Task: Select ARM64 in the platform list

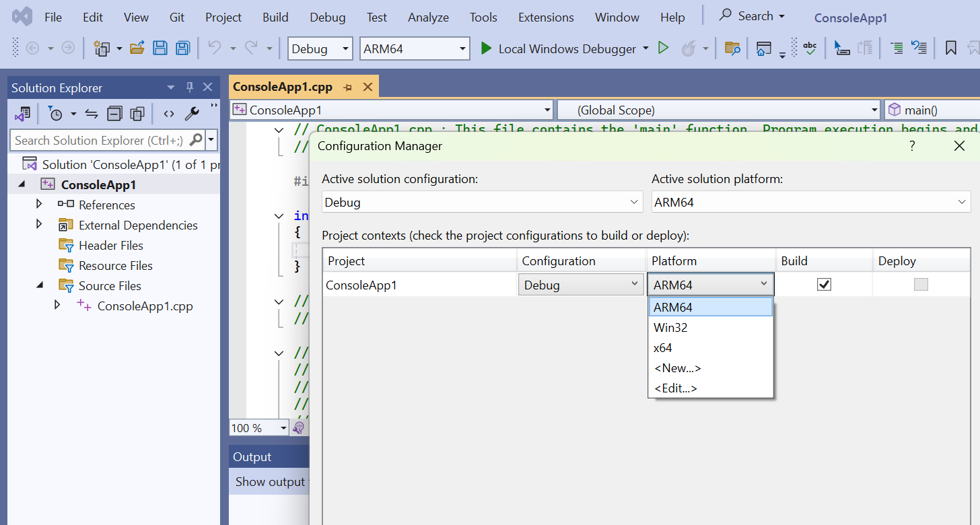Action: tap(711, 307)
